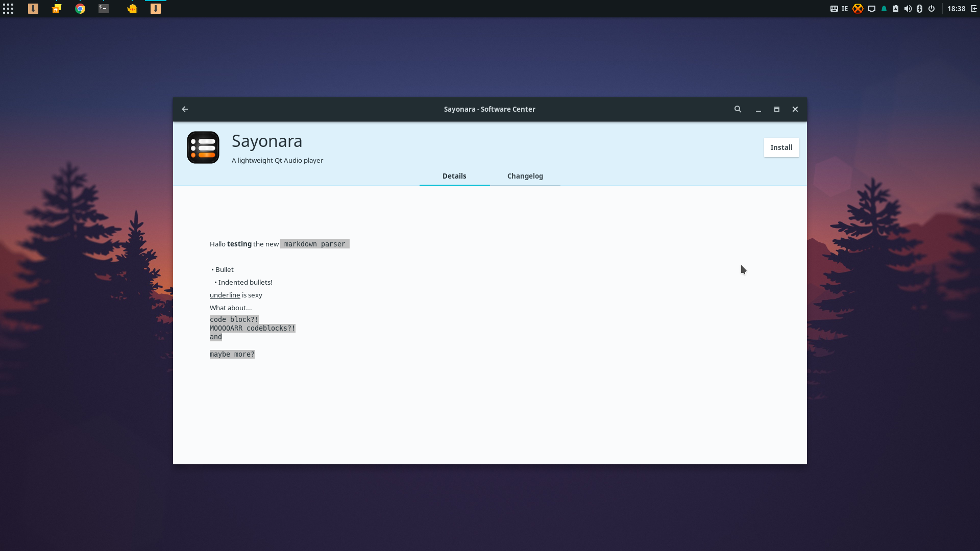Open the sidebar panel arrow icon next to the clock
The image size is (980, 551).
click(974, 9)
